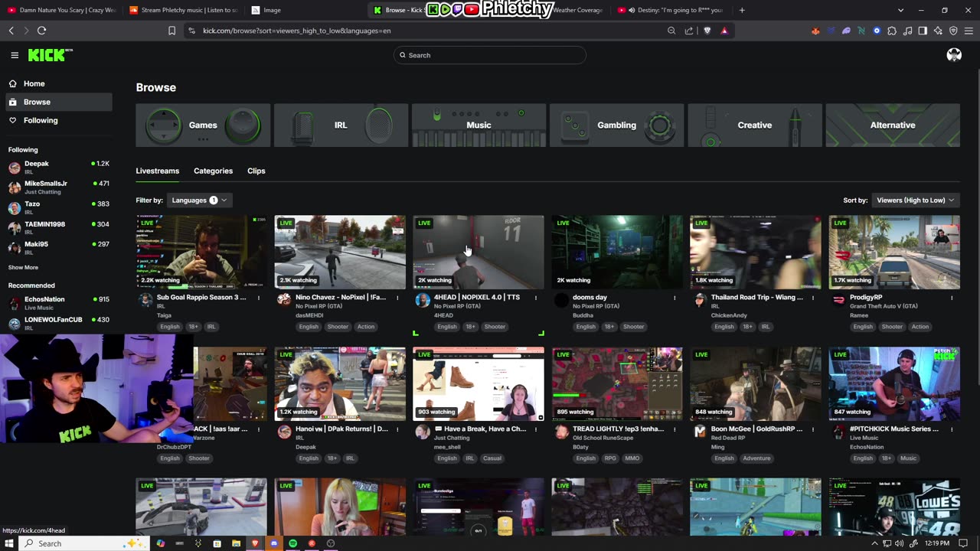Image resolution: width=980 pixels, height=551 pixels.
Task: Open options for Sub Goal Rappio stream
Action: 259,298
